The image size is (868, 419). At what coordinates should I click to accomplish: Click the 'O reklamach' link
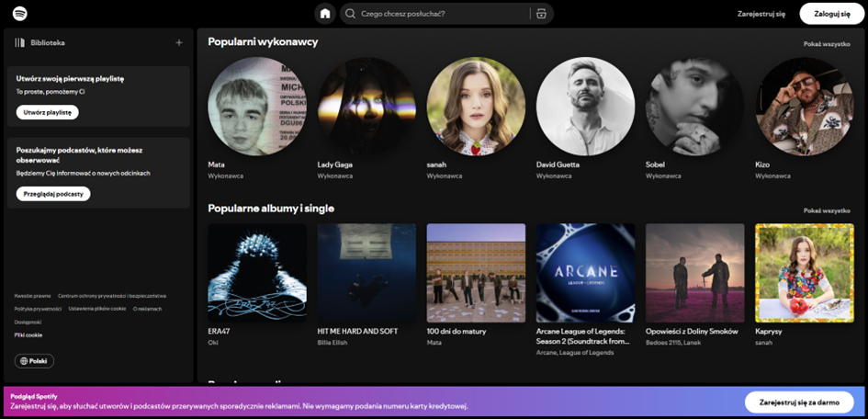pyautogui.click(x=147, y=309)
